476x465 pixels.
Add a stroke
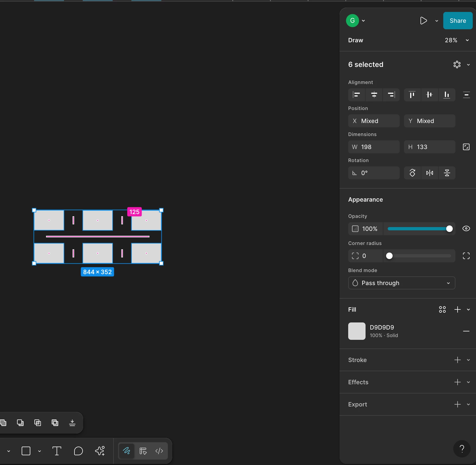tap(458, 360)
